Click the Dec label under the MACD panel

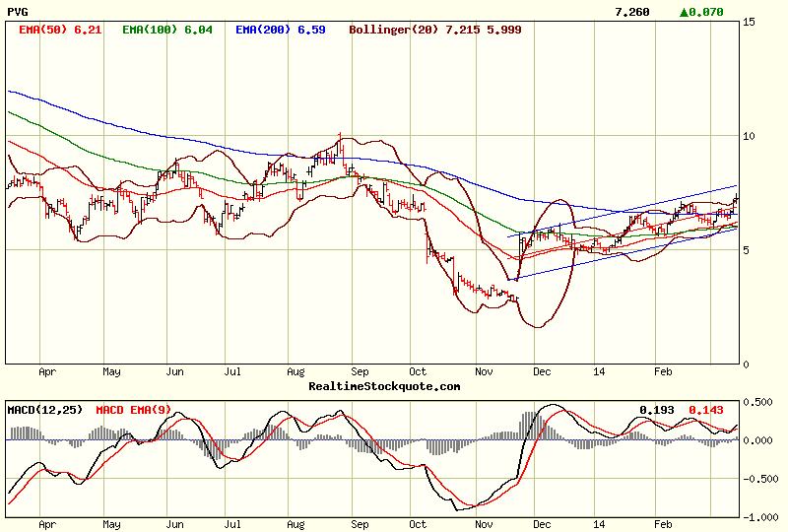(542, 525)
